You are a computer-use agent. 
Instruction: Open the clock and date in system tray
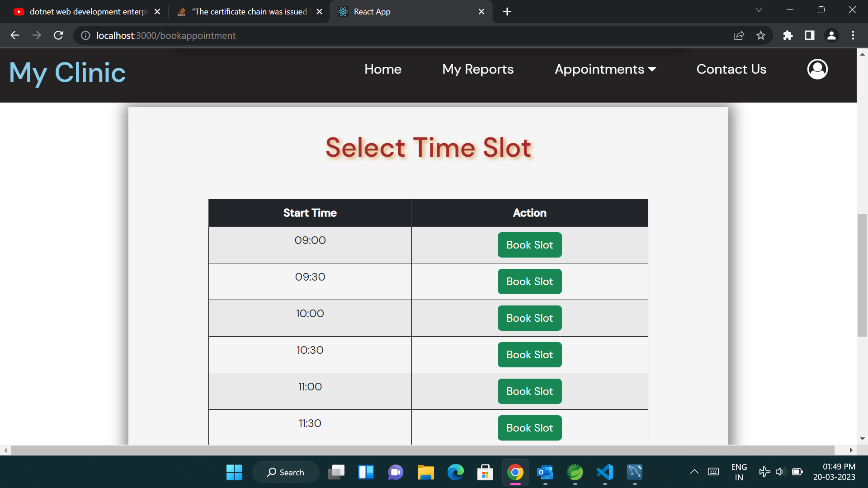click(x=835, y=472)
